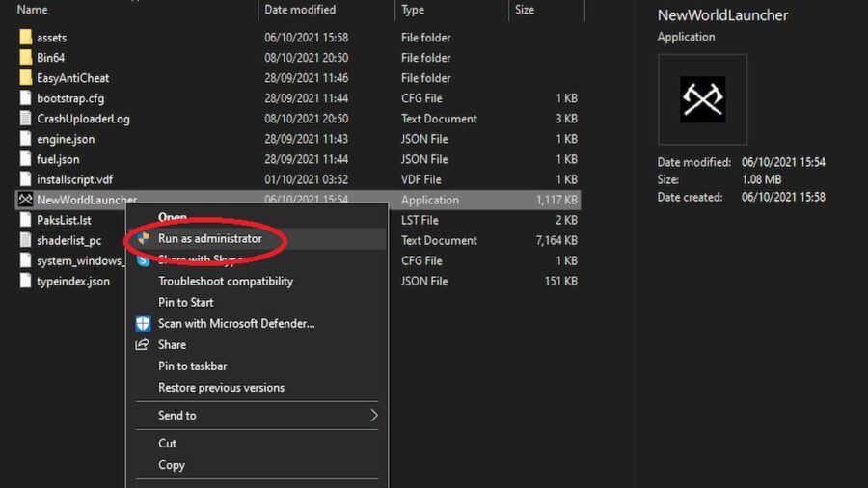Select the engine.json file name
This screenshot has height=488, width=868.
point(66,139)
